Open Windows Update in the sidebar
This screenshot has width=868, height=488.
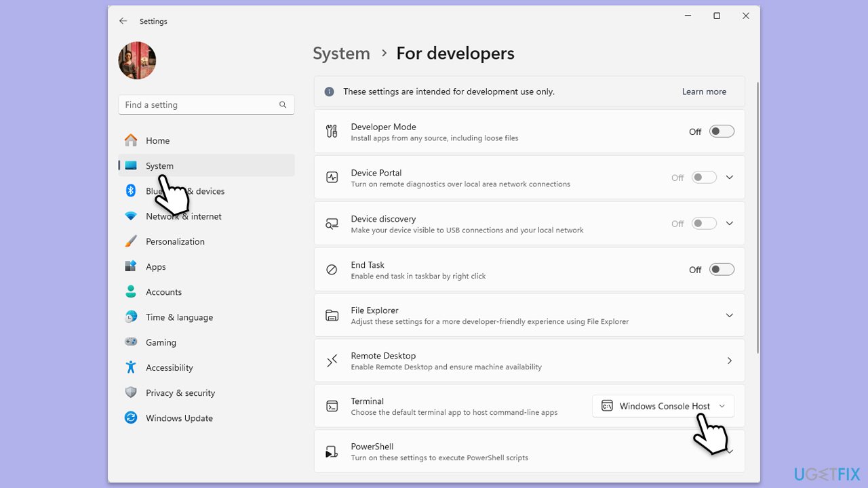click(x=206, y=418)
